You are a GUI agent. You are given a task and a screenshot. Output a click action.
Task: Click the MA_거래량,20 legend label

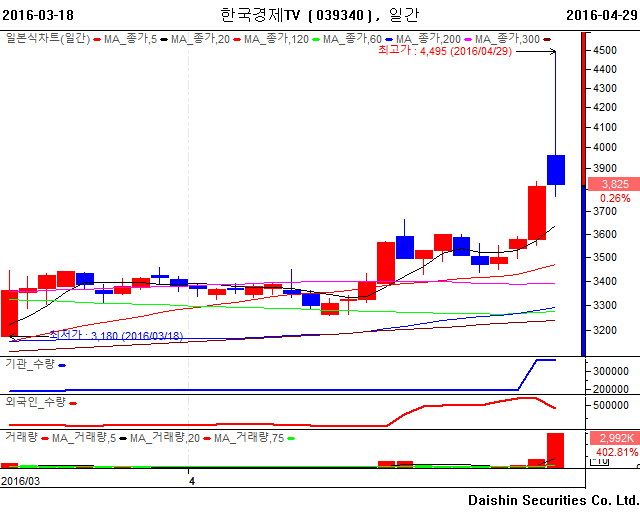point(165,438)
